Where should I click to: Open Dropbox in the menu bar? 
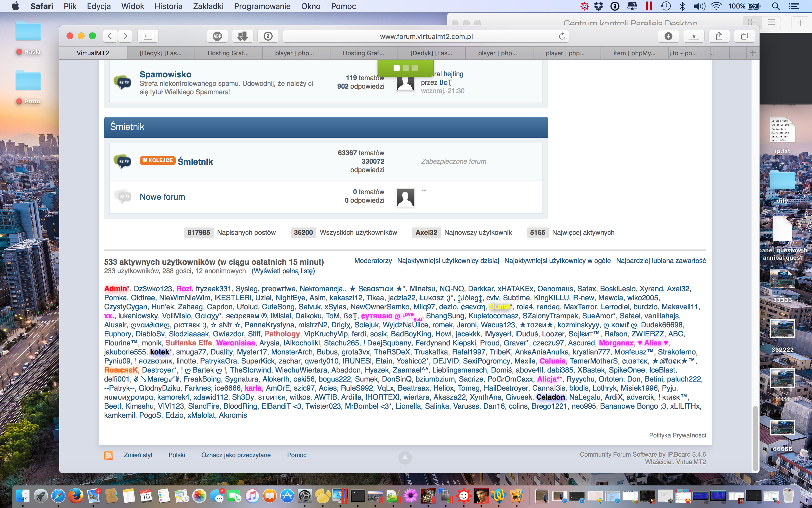click(x=599, y=6)
